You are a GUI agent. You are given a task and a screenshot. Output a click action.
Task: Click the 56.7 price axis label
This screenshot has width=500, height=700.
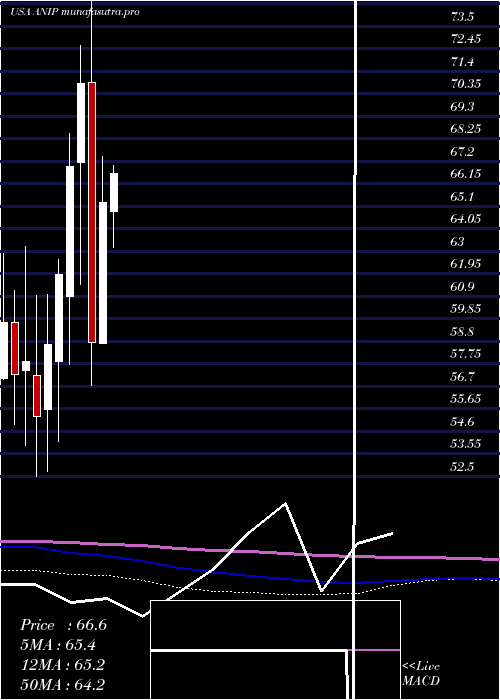pyautogui.click(x=462, y=376)
